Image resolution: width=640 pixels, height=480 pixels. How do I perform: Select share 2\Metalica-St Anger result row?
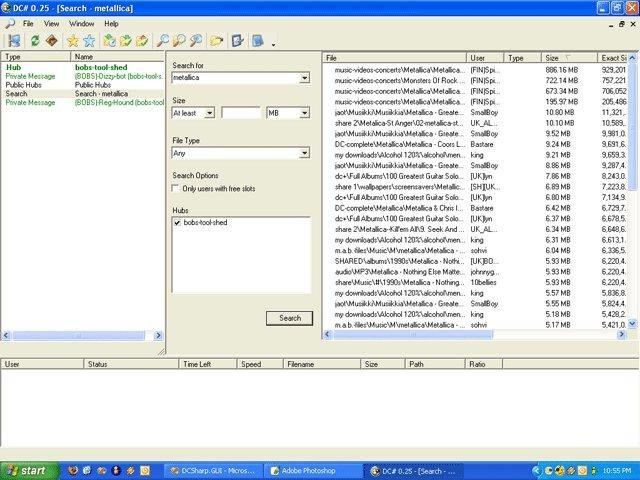click(x=476, y=123)
